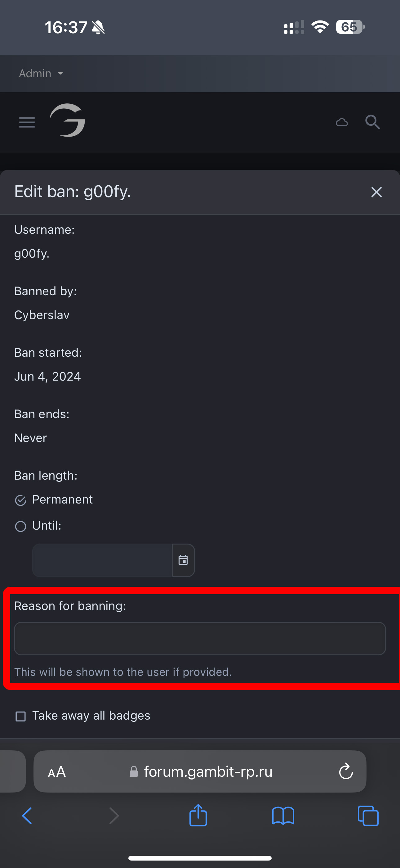
Task: Open Safari bookmarks
Action: [x=283, y=816]
